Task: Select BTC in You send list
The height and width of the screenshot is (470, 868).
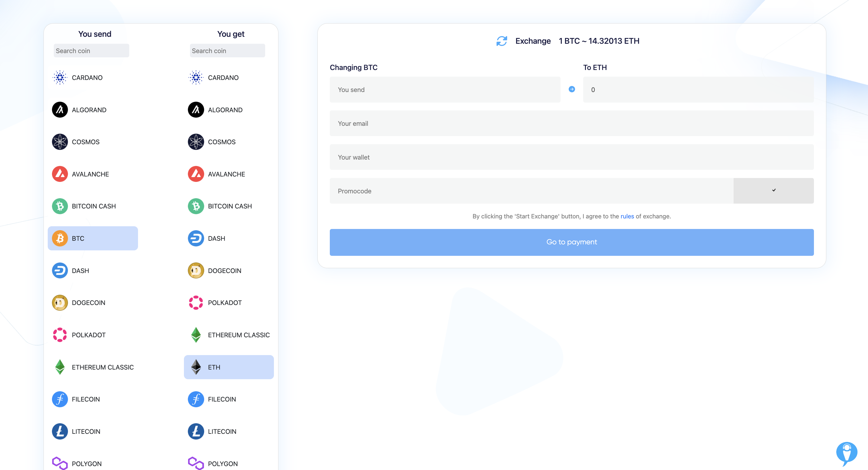Action: (x=93, y=238)
